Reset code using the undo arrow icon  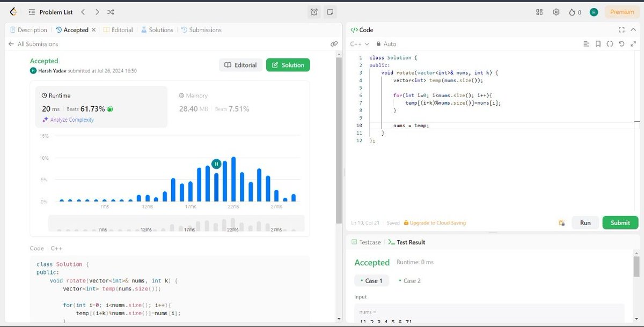tap(621, 44)
